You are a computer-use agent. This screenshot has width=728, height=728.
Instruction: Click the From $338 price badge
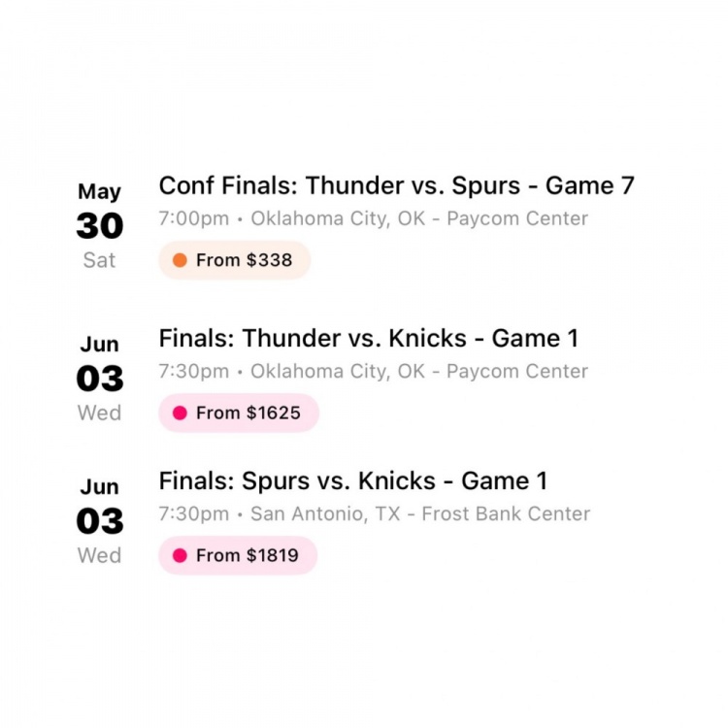[235, 260]
